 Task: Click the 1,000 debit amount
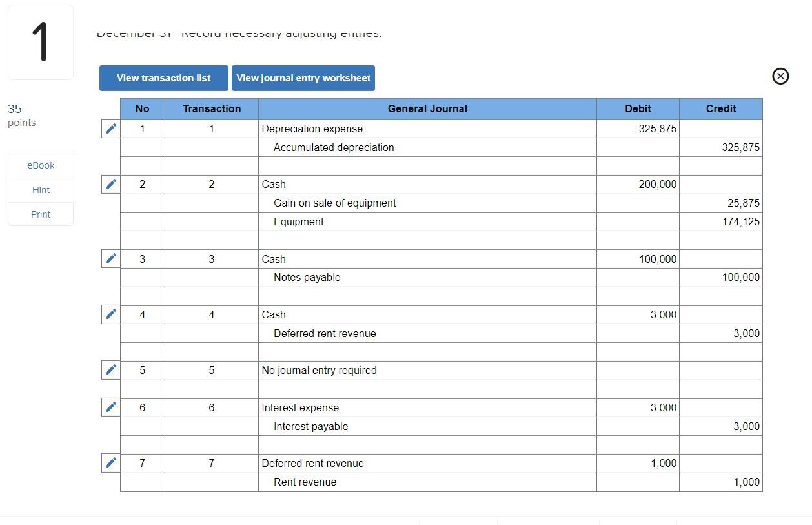pyautogui.click(x=664, y=463)
